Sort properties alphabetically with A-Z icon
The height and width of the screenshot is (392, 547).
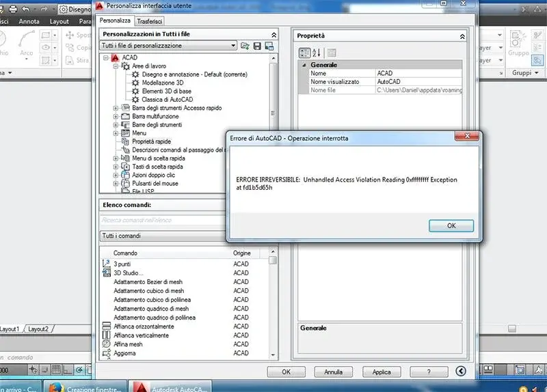click(317, 53)
